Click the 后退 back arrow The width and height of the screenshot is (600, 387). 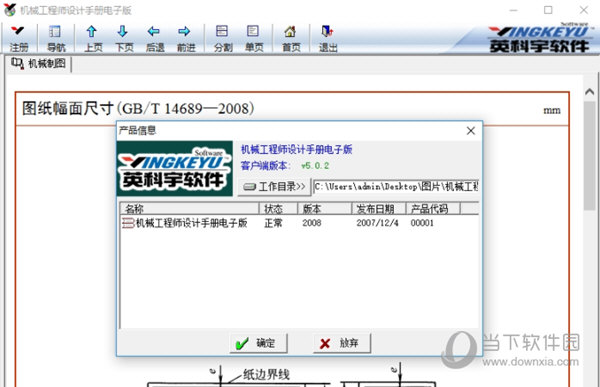[x=155, y=38]
